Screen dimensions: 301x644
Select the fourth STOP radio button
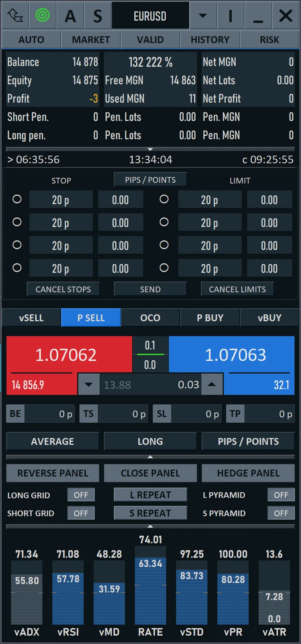tap(17, 268)
